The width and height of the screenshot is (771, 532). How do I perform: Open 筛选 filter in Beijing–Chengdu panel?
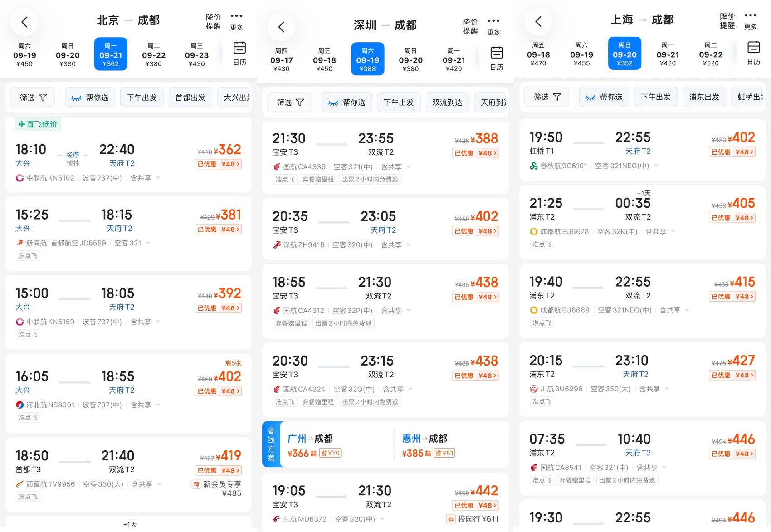coord(33,98)
